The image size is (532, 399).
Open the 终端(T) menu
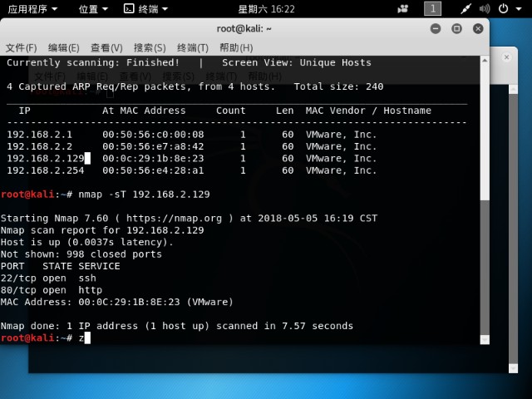click(193, 48)
